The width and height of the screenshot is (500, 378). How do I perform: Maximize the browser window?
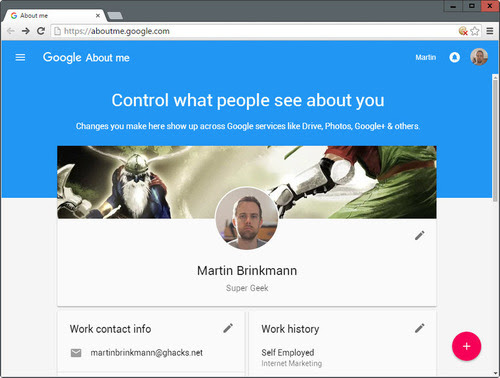pyautogui.click(x=471, y=6)
